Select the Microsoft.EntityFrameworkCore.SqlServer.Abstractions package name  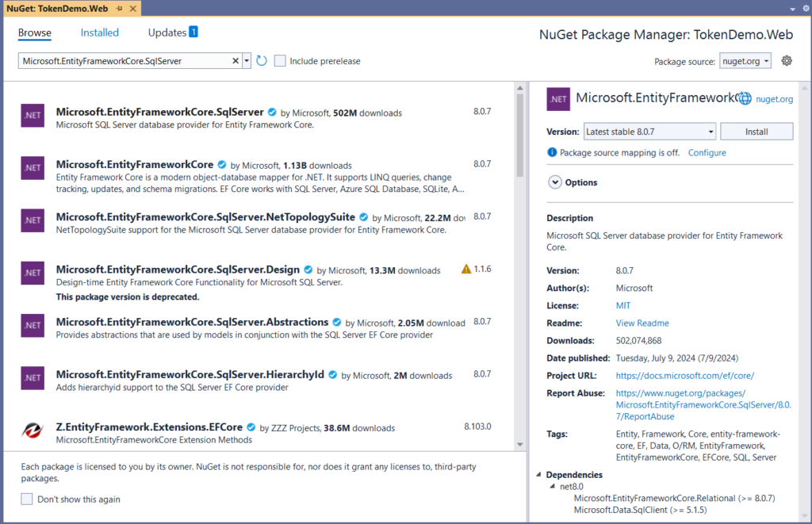click(192, 322)
